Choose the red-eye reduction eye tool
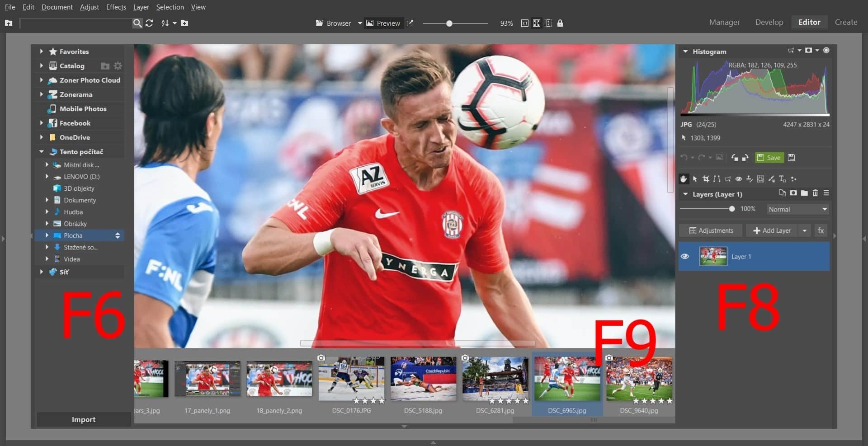This screenshot has width=868, height=446. 739,179
